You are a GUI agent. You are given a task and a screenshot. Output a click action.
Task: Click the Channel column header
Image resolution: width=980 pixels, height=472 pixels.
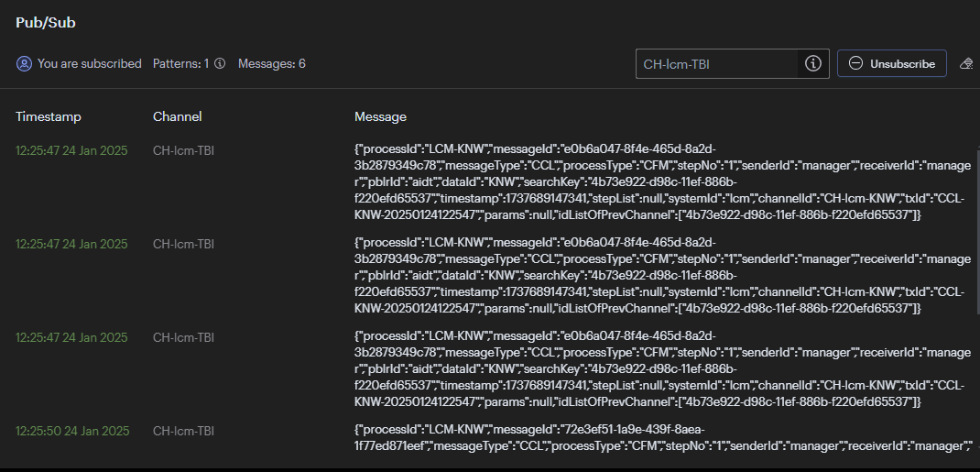178,117
